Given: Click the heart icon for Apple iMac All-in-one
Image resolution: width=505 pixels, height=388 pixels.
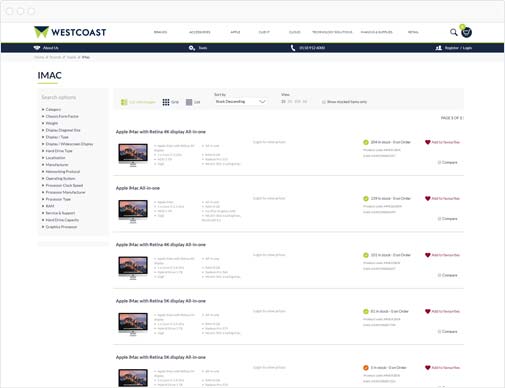Looking at the screenshot, I should 428,198.
